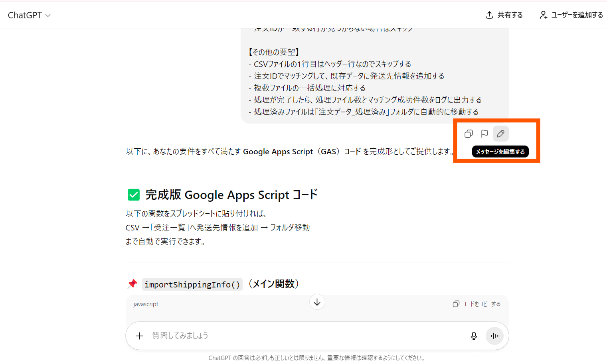Copy the user message with the copy icon
607x364 pixels.
click(x=469, y=134)
